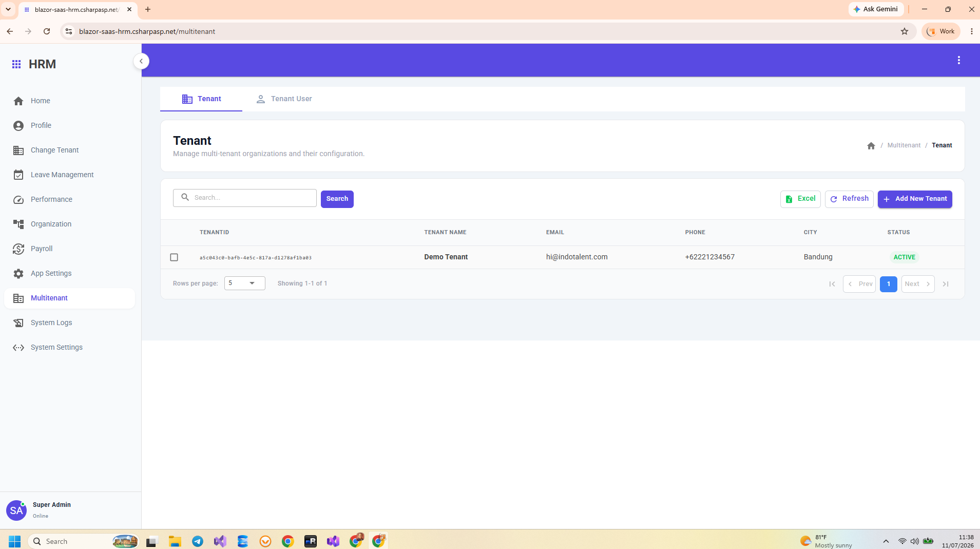Click the CITY column header
This screenshot has width=980, height=549.
[x=810, y=233]
